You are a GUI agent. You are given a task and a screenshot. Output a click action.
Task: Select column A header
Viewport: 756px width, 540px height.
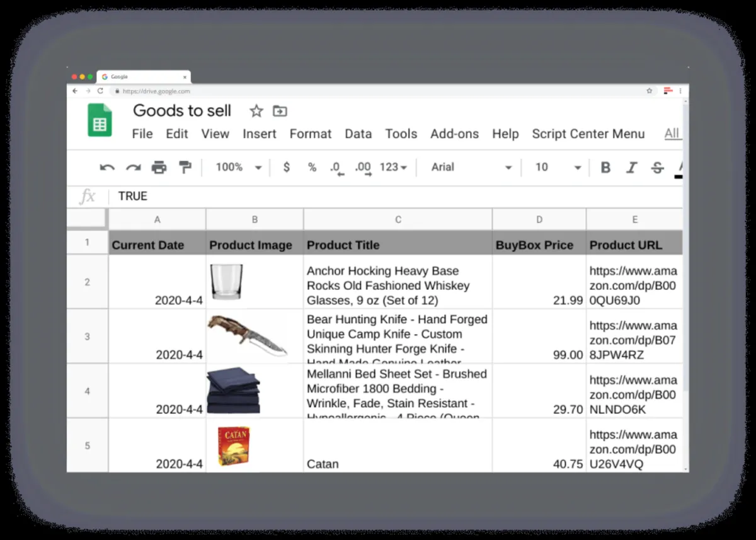(157, 219)
